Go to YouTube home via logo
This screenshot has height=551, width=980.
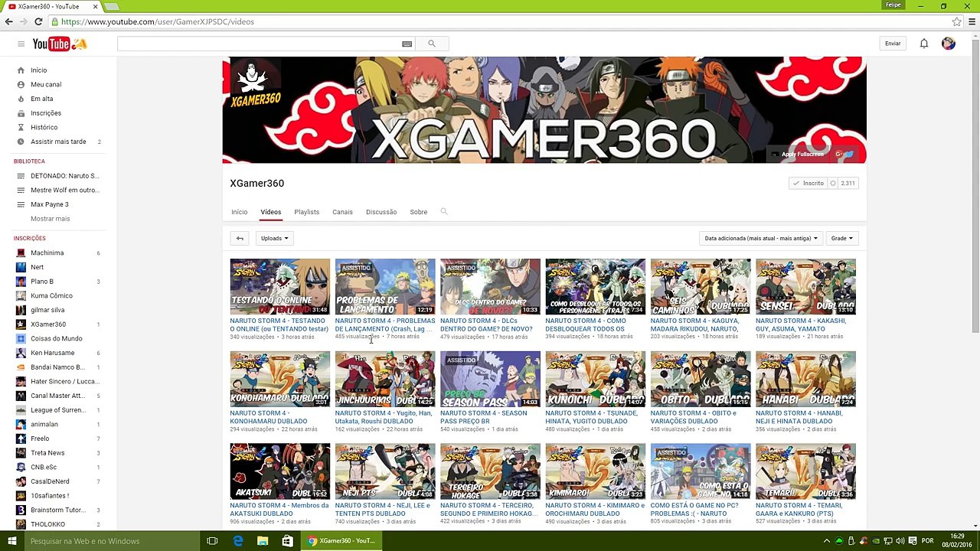click(60, 44)
